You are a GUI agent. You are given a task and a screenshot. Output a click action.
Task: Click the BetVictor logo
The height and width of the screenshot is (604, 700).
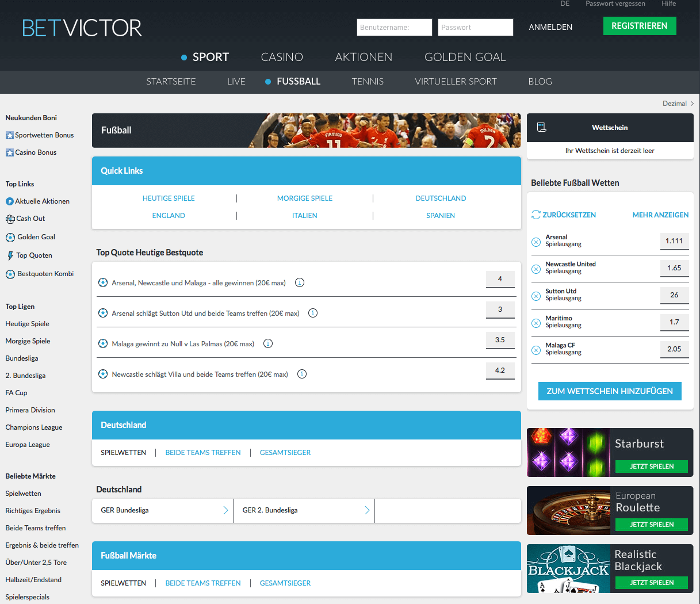point(82,28)
